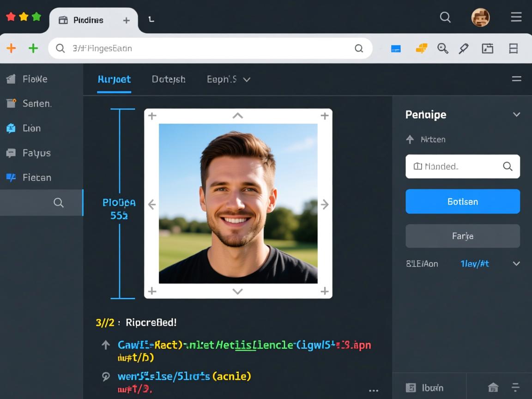Open the Eaph'.S dropdown tab
532x399 pixels.
click(x=228, y=79)
